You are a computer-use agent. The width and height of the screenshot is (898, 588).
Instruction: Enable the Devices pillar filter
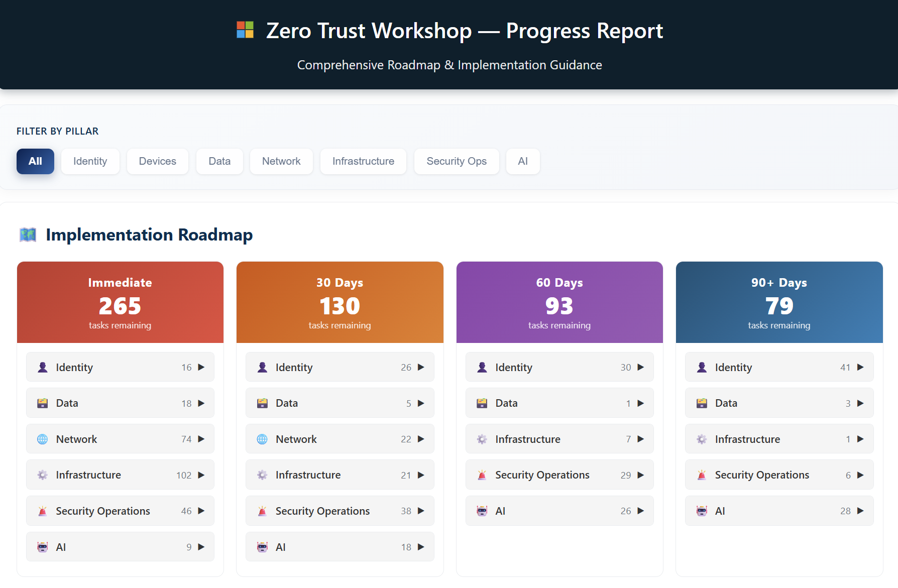157,161
